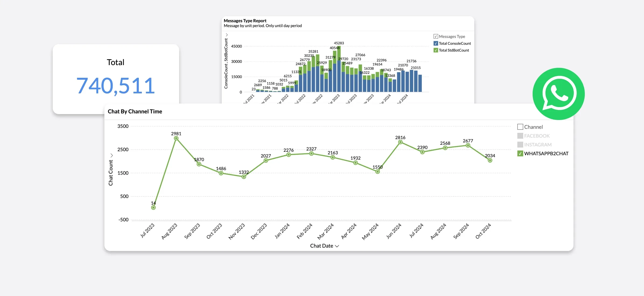Click the Aug 2024 point labeled 2568
Image resolution: width=644 pixels, height=296 pixels.
pyautogui.click(x=445, y=148)
